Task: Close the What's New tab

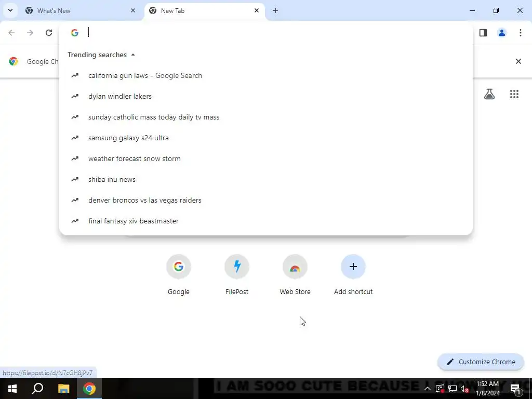Action: [x=133, y=10]
